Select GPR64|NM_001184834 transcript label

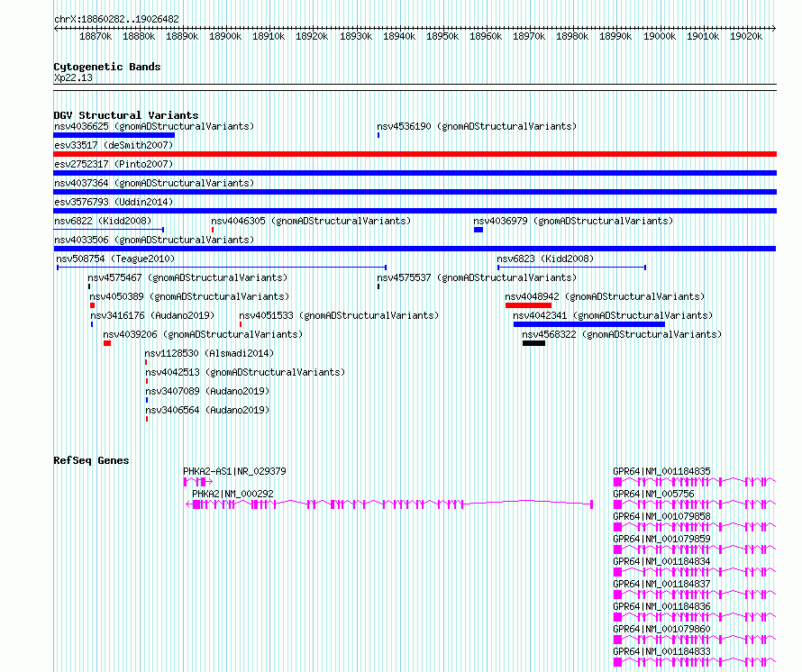point(661,561)
